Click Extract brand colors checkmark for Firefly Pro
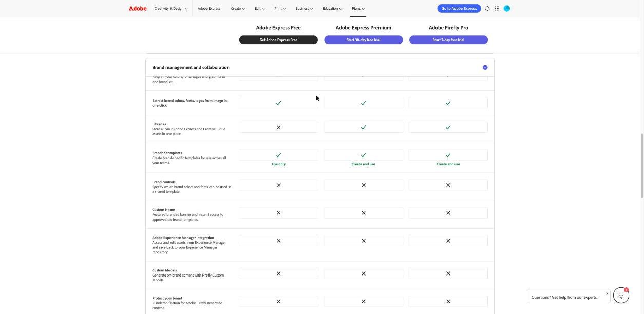This screenshot has width=644, height=314. [448, 103]
